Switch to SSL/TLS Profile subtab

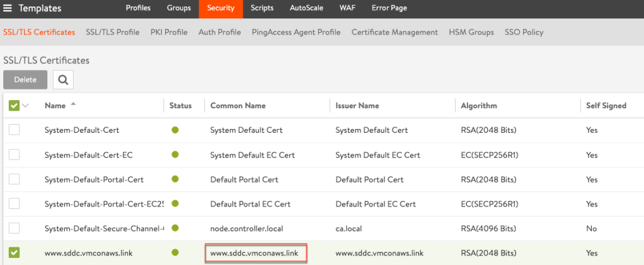click(112, 32)
